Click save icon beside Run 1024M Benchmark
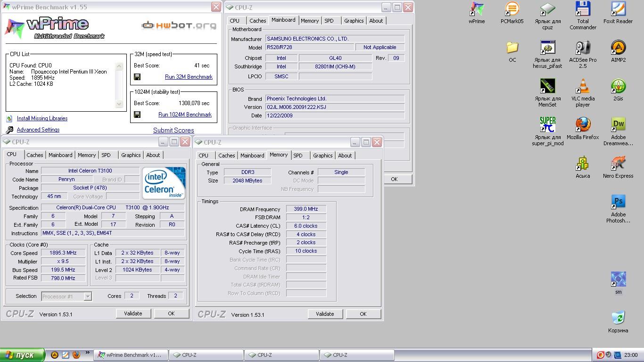 [x=137, y=115]
